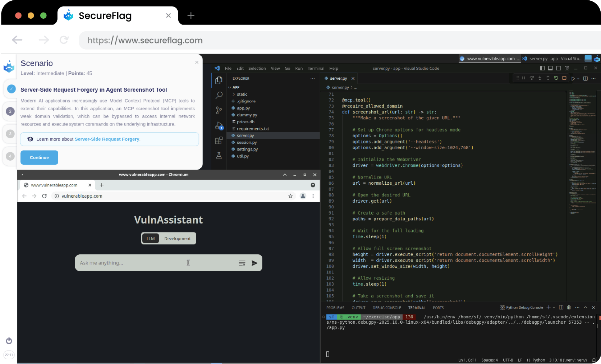Viewport: 601px width, 364px height.
Task: Open notifications bell in status bar
Action: pos(594,360)
